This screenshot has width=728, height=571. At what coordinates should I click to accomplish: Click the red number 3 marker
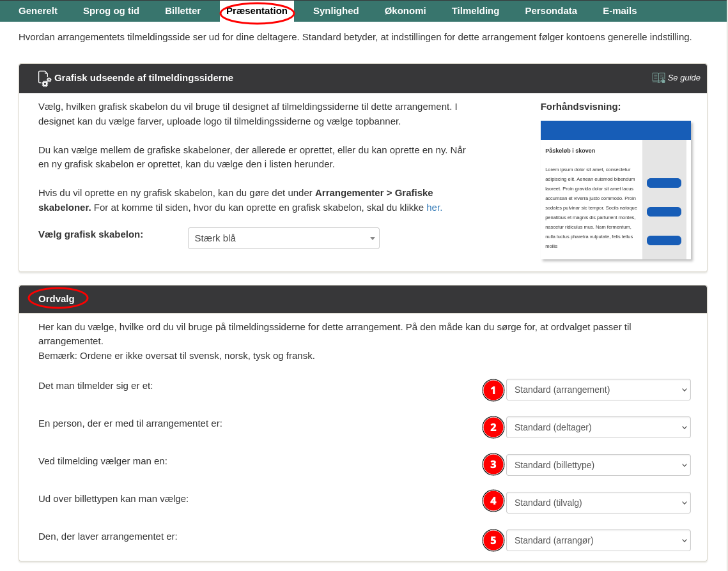(493, 465)
